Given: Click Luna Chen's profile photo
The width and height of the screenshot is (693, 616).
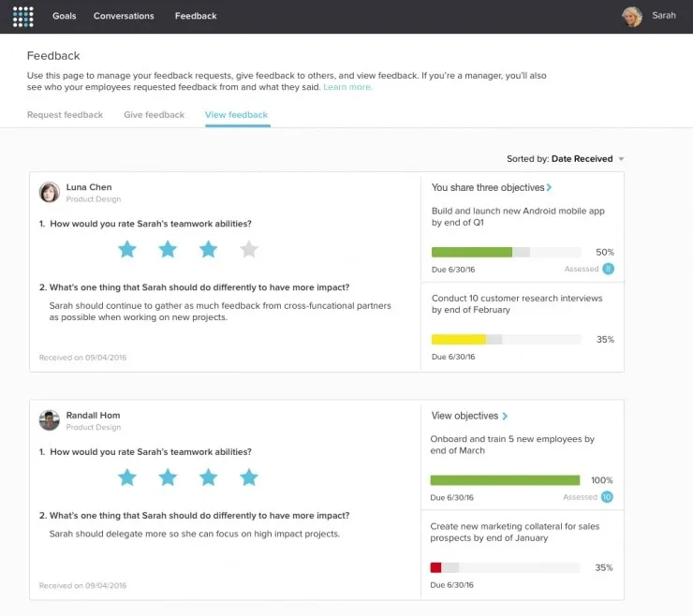Looking at the screenshot, I should pyautogui.click(x=50, y=192).
